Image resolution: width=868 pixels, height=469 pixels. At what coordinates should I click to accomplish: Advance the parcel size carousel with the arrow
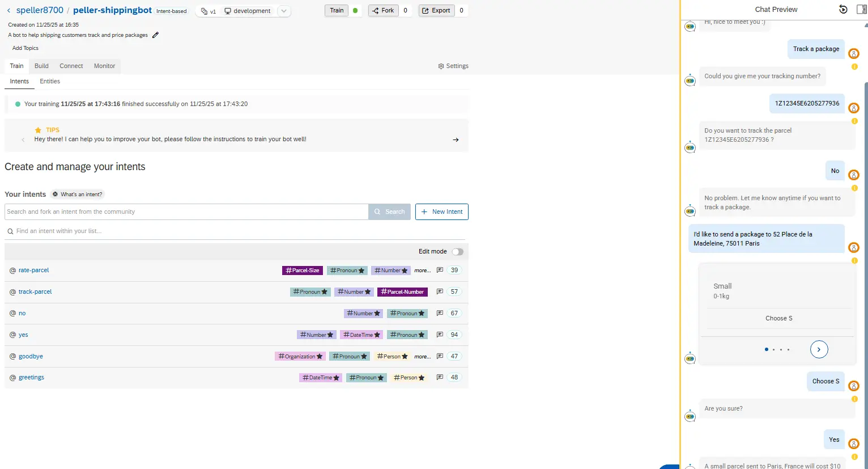819,349
